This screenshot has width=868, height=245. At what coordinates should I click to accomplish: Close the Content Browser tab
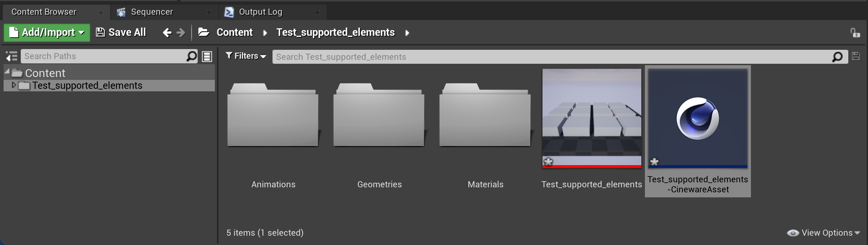[x=101, y=13]
